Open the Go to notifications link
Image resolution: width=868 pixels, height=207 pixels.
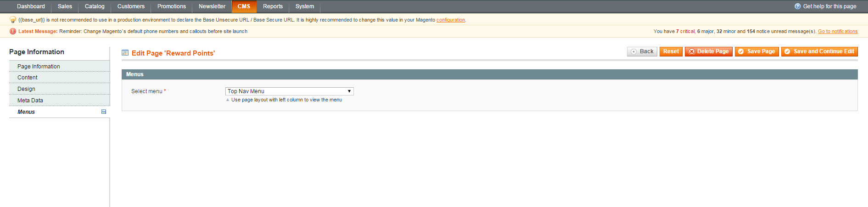(x=837, y=31)
